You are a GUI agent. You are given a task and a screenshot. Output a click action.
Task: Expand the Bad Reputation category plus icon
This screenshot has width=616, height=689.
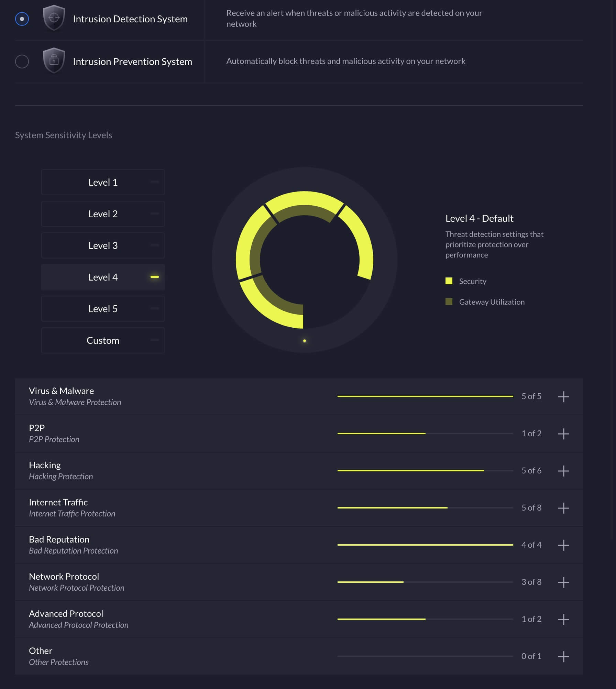563,545
